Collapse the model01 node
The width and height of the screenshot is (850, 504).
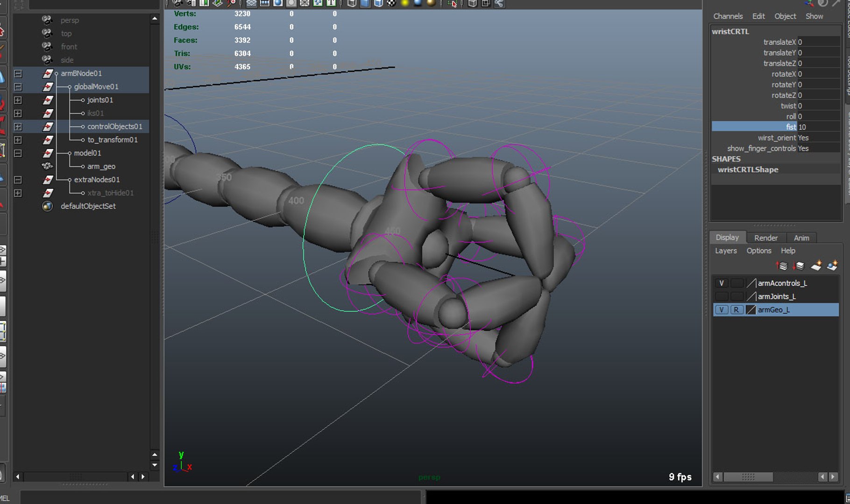tap(18, 153)
